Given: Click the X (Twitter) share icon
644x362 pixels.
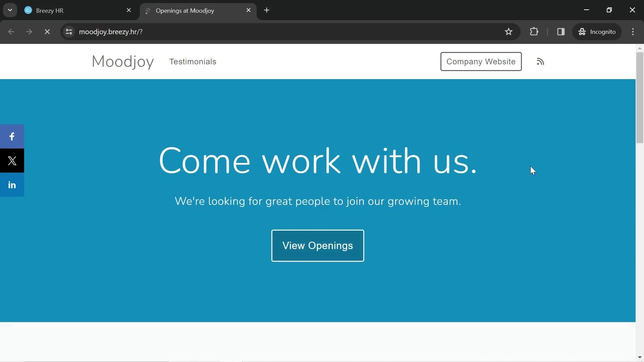Looking at the screenshot, I should [x=12, y=161].
